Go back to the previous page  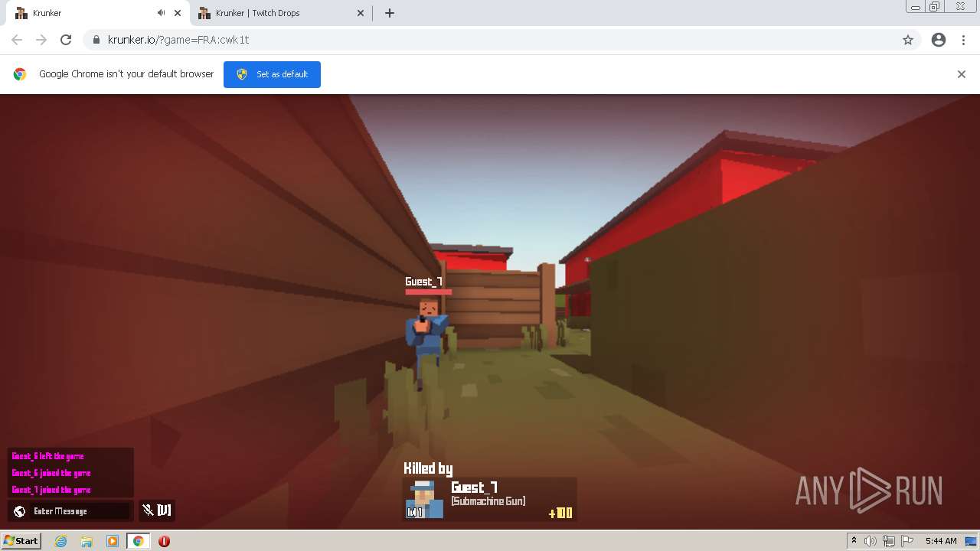pos(17,40)
